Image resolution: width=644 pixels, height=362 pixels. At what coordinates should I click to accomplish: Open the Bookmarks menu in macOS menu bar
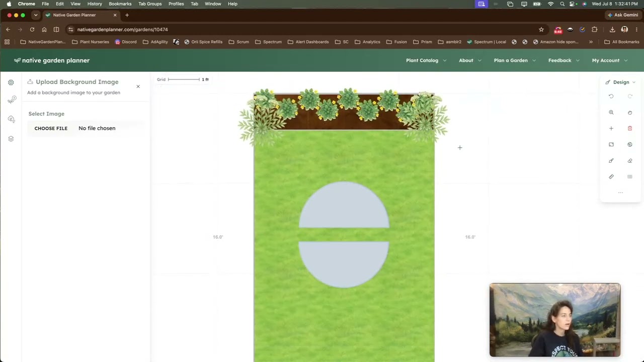[x=120, y=4]
